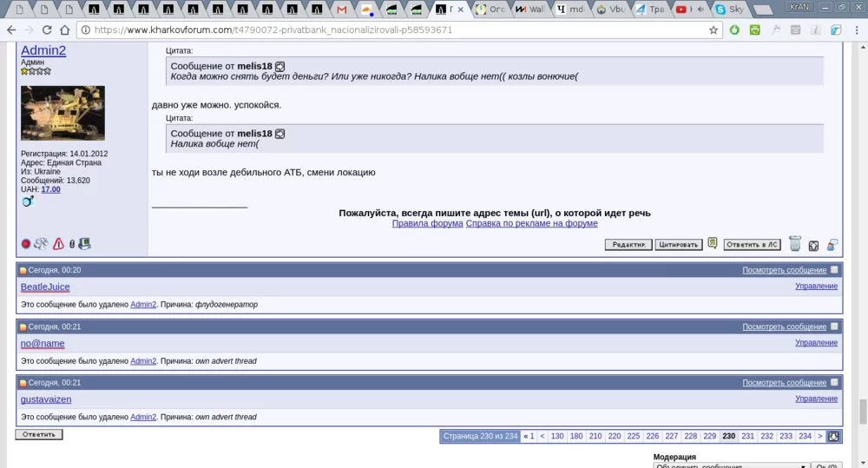Image resolution: width=868 pixels, height=468 pixels.
Task: Tick the checkbox on gustavaizen's deleted post
Action: point(834,382)
